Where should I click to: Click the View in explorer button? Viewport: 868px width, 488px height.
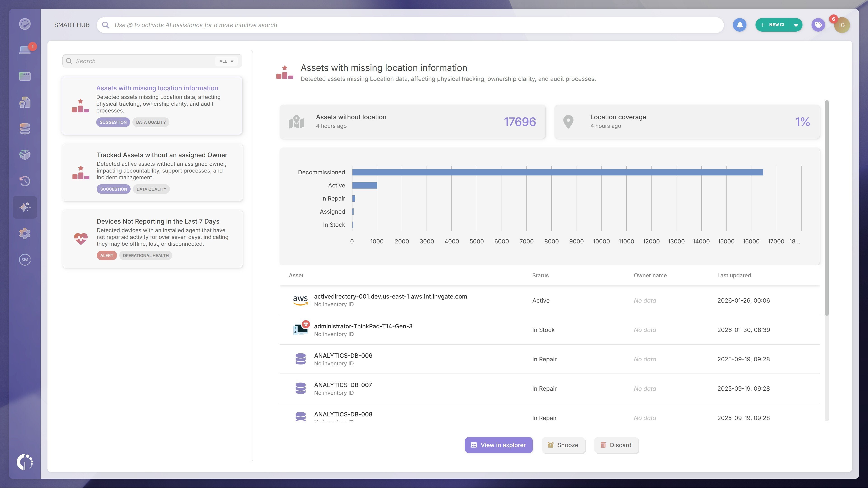(498, 445)
